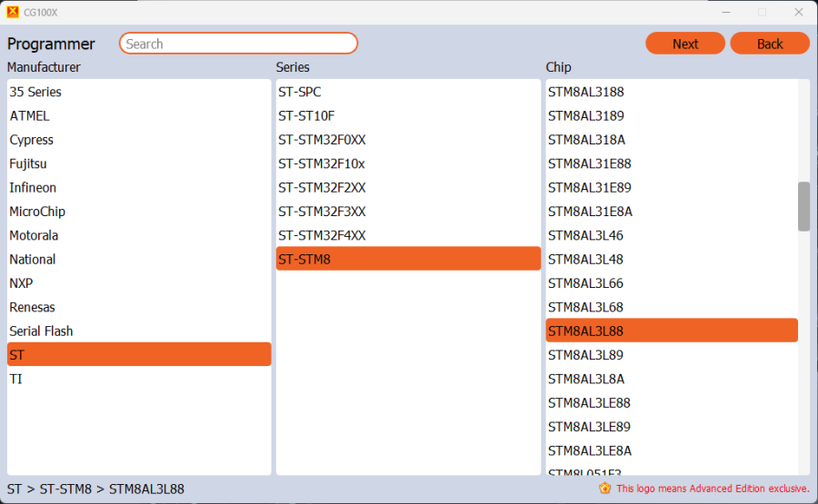
Task: Select ATMEL in the Manufacturer list
Action: (x=30, y=116)
